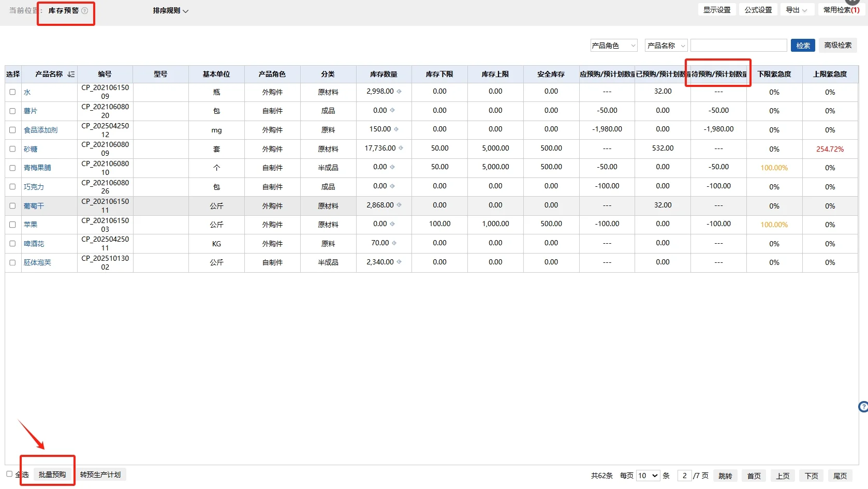Screen dimensions: 868x489
Task: Tick the checkbox for the 薯片 row
Action: point(12,111)
